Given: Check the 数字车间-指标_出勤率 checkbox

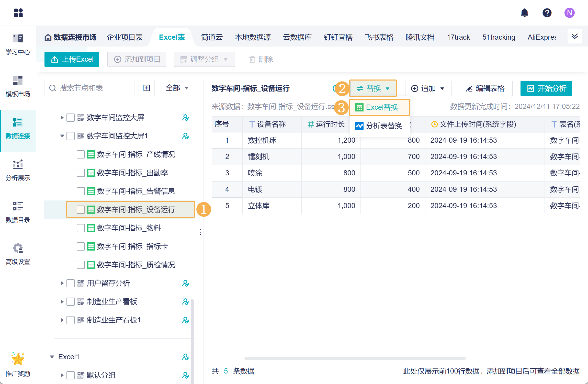Looking at the screenshot, I should click(x=81, y=173).
